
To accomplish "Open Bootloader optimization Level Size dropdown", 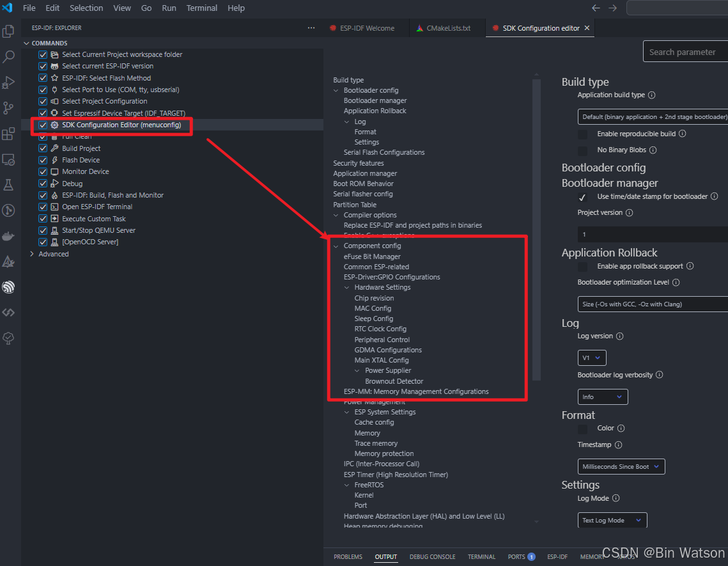I will [653, 304].
